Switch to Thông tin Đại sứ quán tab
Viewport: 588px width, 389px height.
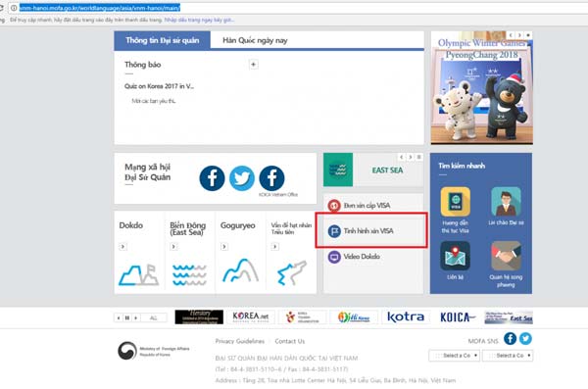162,40
